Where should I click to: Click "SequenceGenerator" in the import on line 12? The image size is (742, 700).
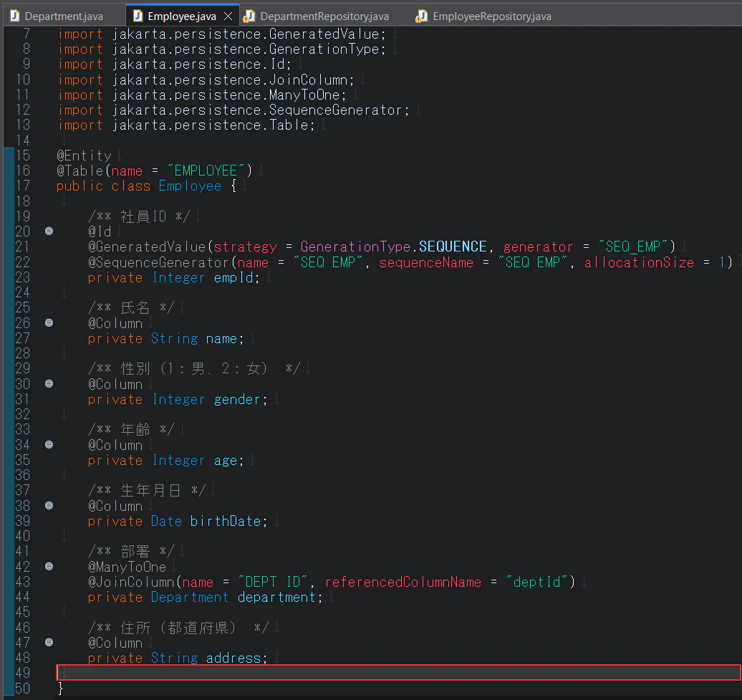(x=335, y=110)
